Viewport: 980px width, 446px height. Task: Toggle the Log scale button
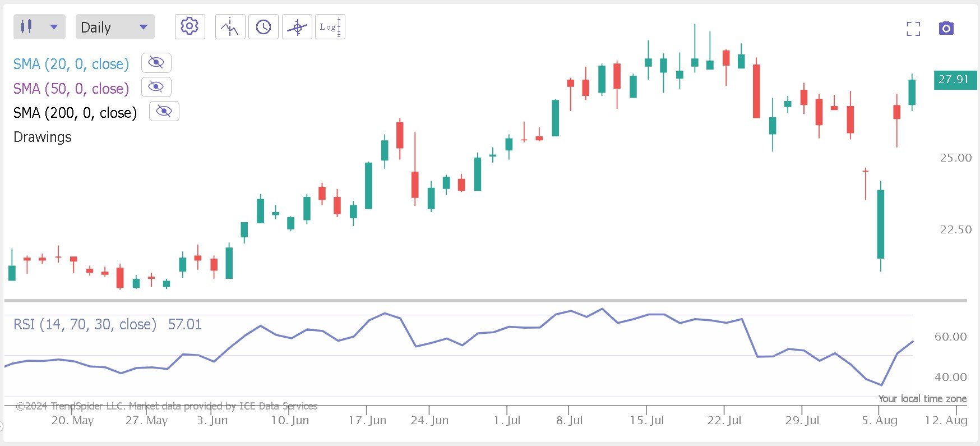click(330, 27)
